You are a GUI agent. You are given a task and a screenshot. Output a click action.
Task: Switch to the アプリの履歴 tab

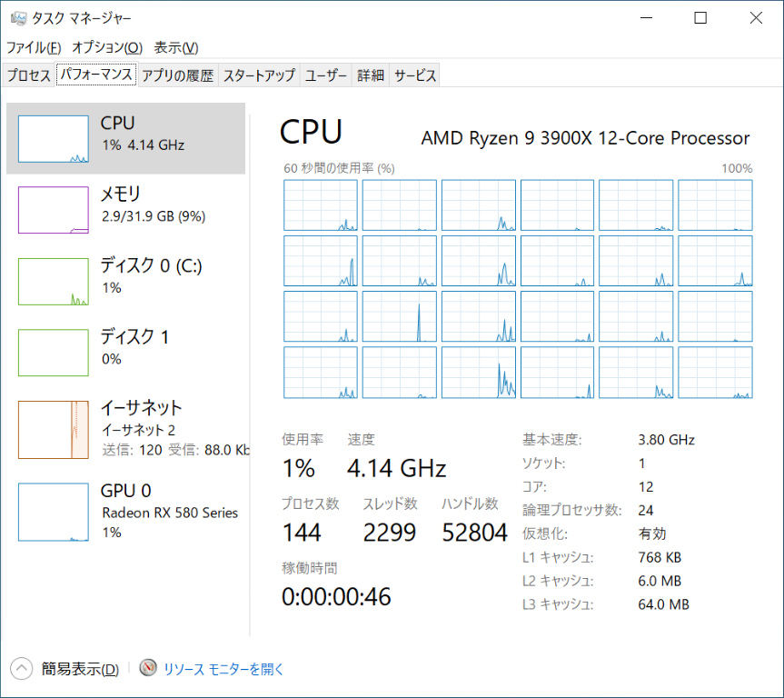tap(177, 75)
